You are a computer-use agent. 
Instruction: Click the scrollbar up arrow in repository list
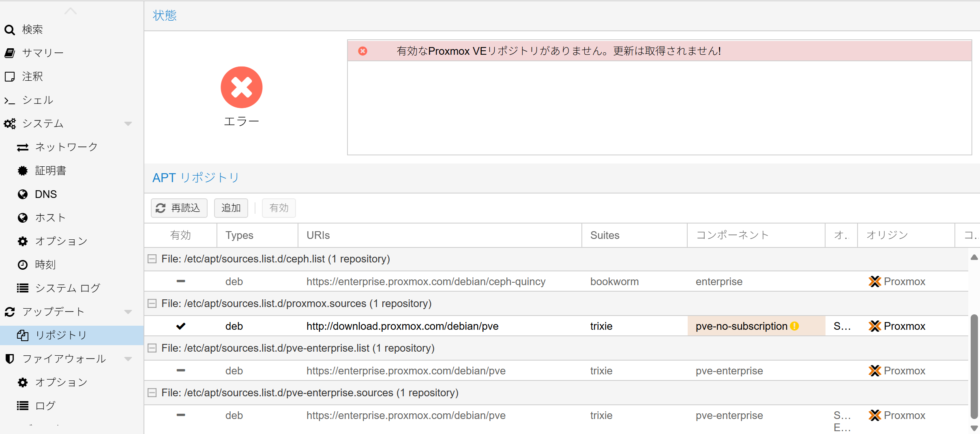974,257
